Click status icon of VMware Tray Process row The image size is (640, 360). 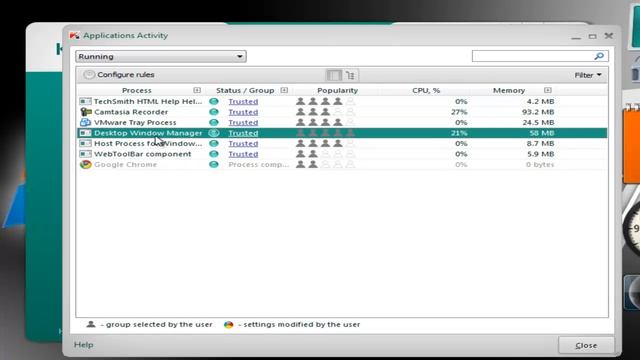(213, 122)
